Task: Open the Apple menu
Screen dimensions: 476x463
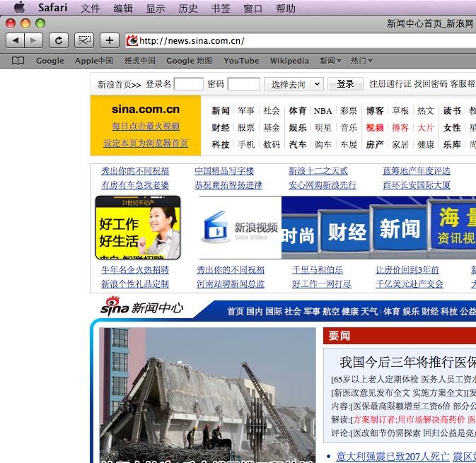Action: click(20, 8)
